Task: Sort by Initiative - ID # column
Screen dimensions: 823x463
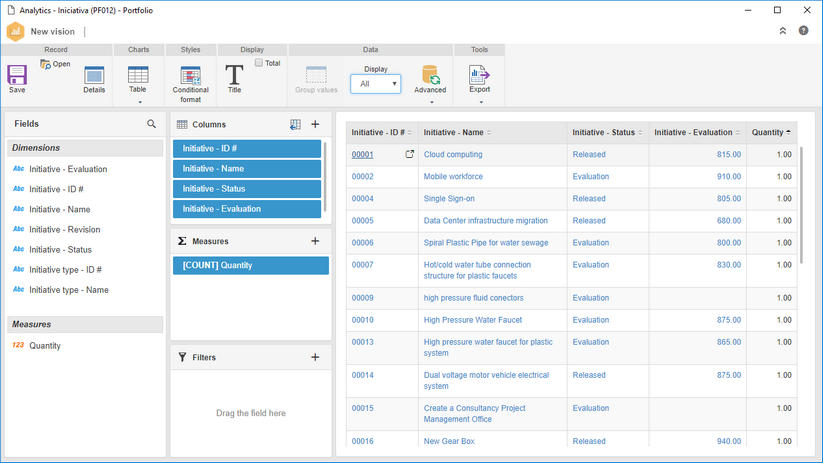Action: point(409,133)
